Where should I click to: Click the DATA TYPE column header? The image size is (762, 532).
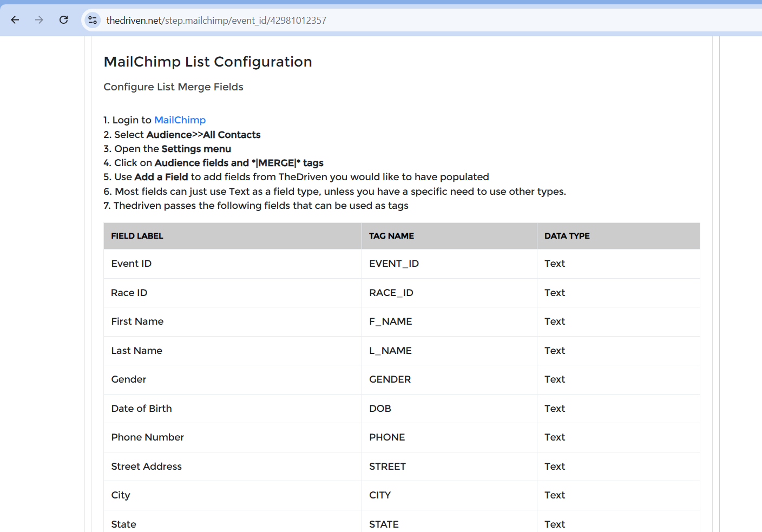619,236
